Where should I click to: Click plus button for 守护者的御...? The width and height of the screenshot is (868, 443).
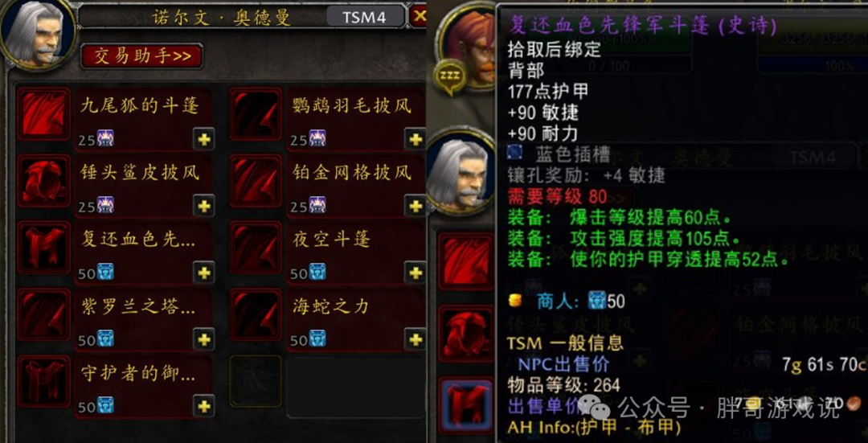coord(203,407)
